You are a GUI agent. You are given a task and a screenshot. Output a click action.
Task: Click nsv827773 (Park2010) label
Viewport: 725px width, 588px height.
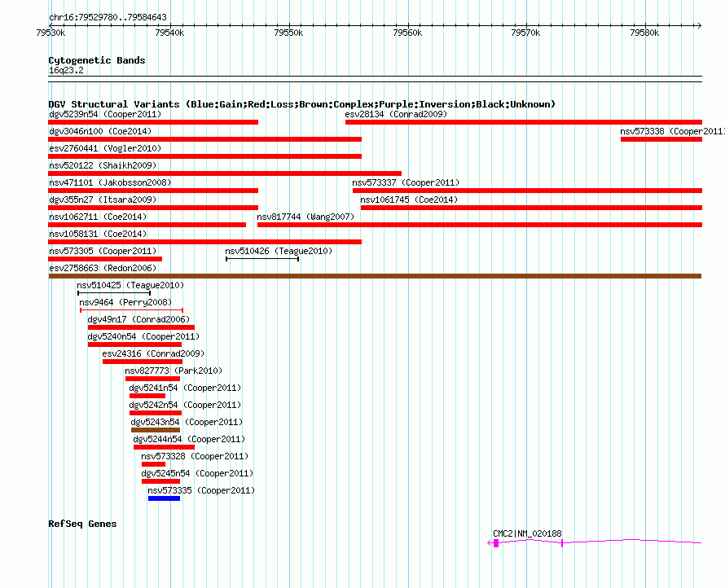(174, 371)
